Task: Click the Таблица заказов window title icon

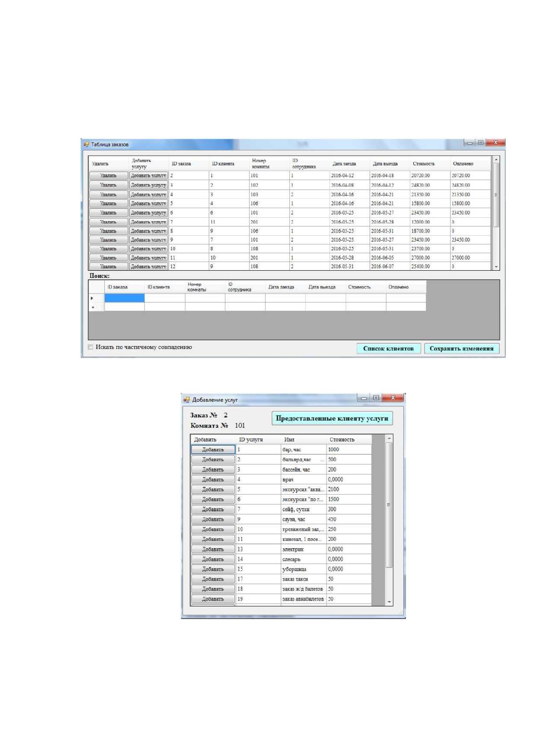Action: pos(86,145)
